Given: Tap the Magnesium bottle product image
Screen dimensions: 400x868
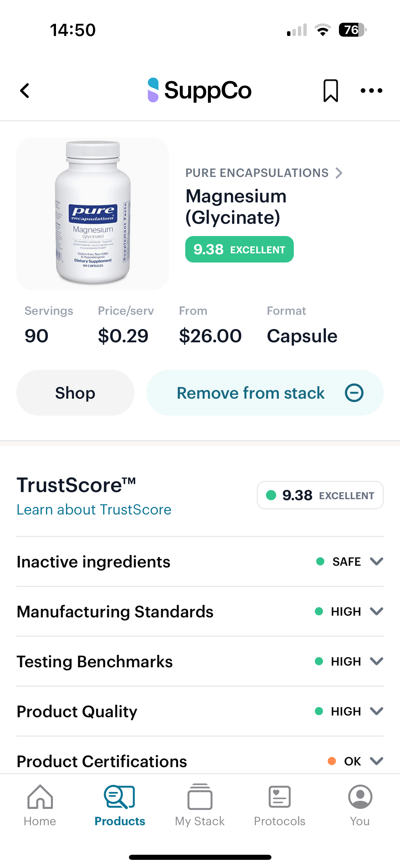Looking at the screenshot, I should pyautogui.click(x=93, y=214).
